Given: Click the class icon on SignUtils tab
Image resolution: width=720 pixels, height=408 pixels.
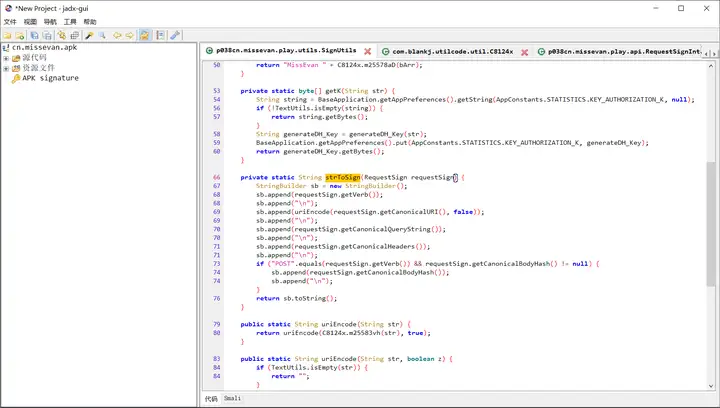Looking at the screenshot, I should 209,51.
